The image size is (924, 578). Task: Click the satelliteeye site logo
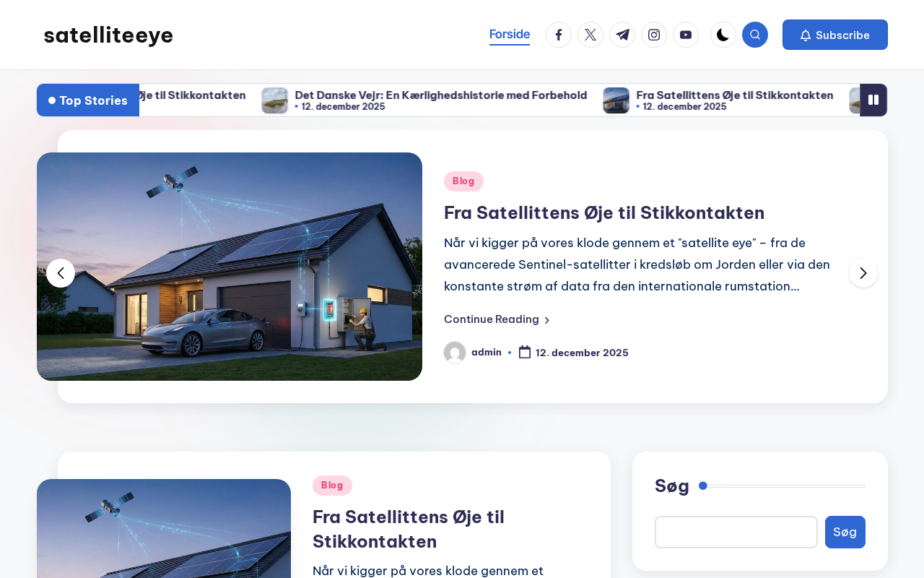[108, 35]
